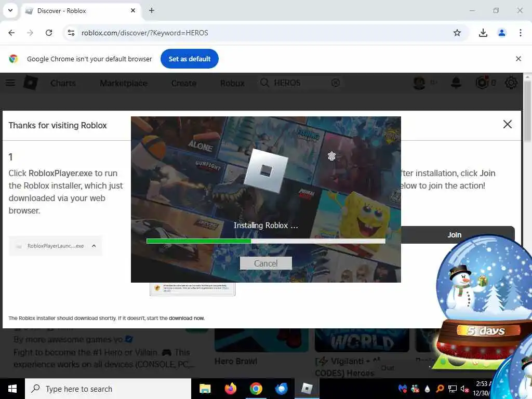The image size is (532, 399).
Task: Close the Discover - Roblox tab
Action: click(133, 10)
